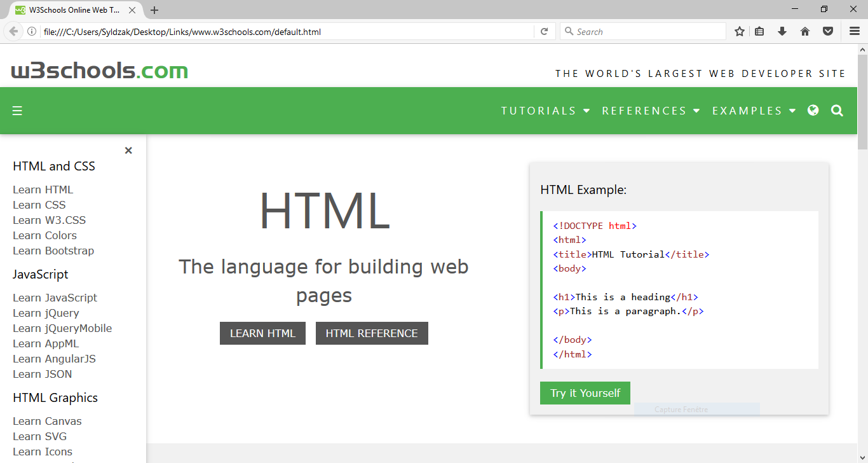
Task: Open Learn SVG sidebar link
Action: tap(39, 436)
